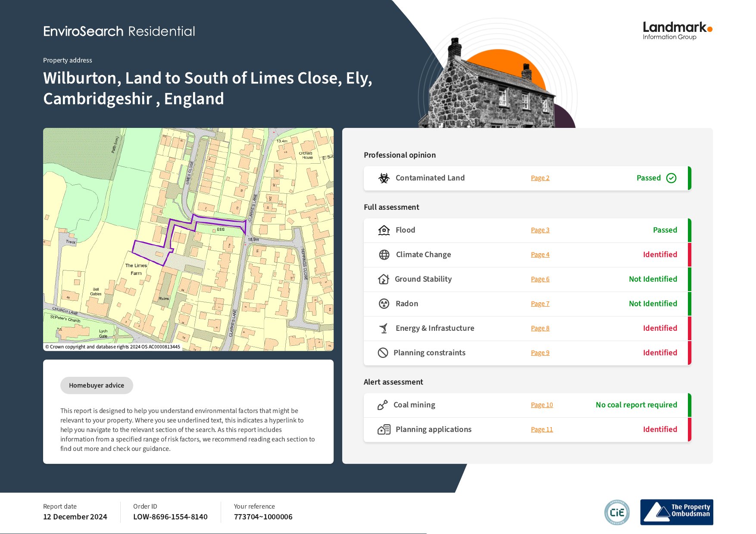This screenshot has height=534, width=756.
Task: Click the Homebuyer advice pill button
Action: click(97, 385)
